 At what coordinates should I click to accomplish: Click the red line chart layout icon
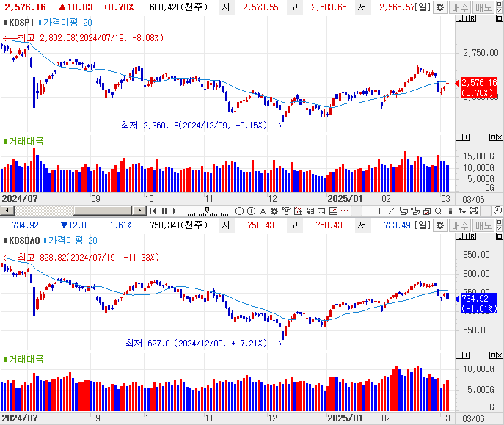[x=333, y=211]
